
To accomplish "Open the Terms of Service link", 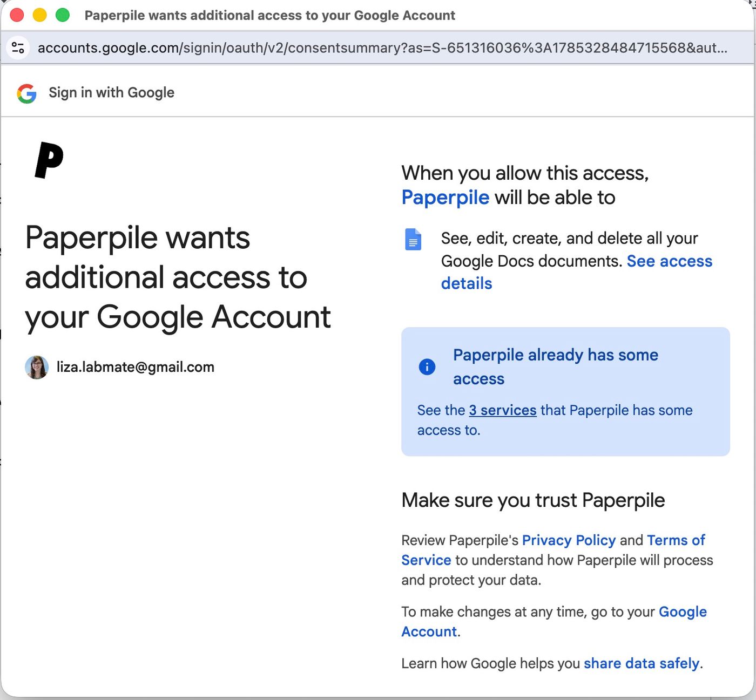I will coord(553,550).
